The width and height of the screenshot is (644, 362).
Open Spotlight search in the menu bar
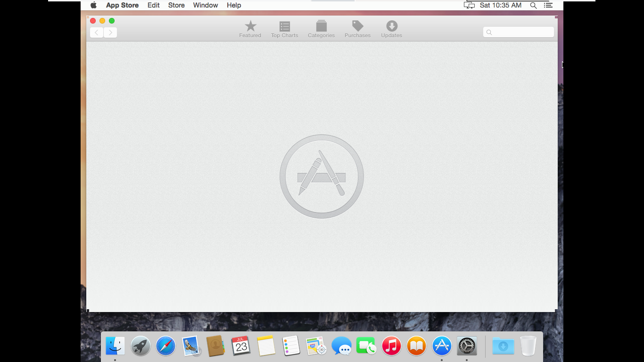[534, 5]
